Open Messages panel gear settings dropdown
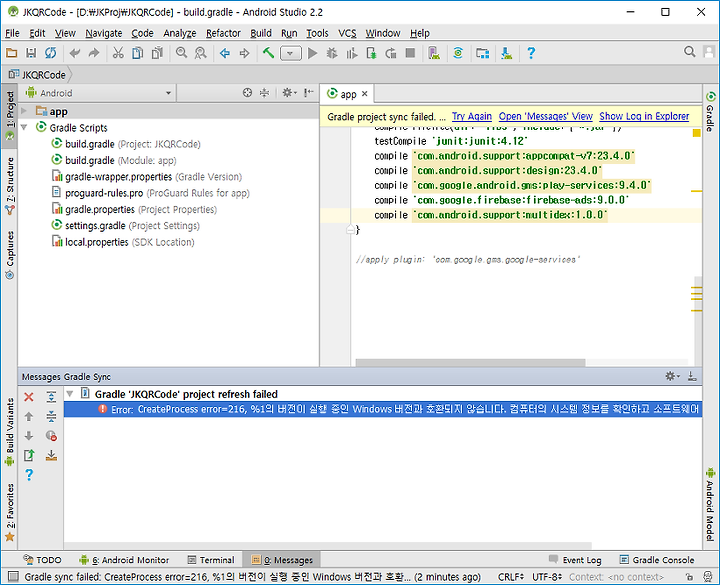This screenshot has width=720, height=585. click(673, 376)
